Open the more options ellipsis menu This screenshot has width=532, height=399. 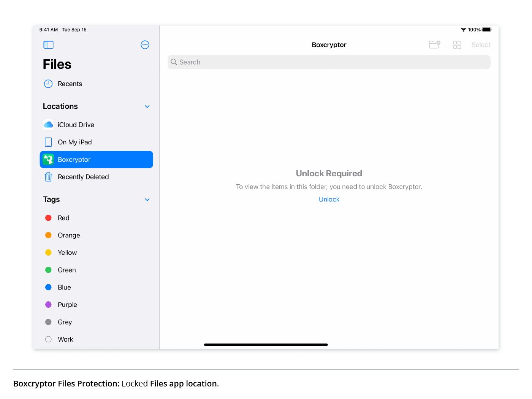click(x=145, y=45)
